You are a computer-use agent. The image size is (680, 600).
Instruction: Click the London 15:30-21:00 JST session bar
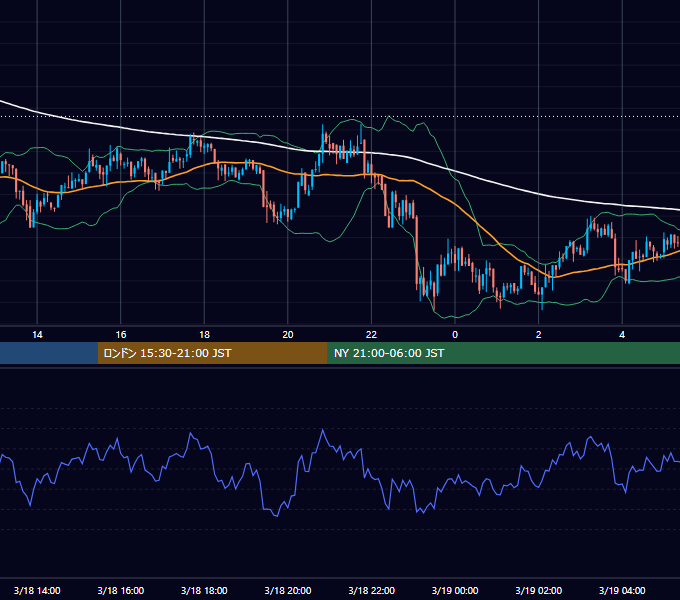point(212,353)
